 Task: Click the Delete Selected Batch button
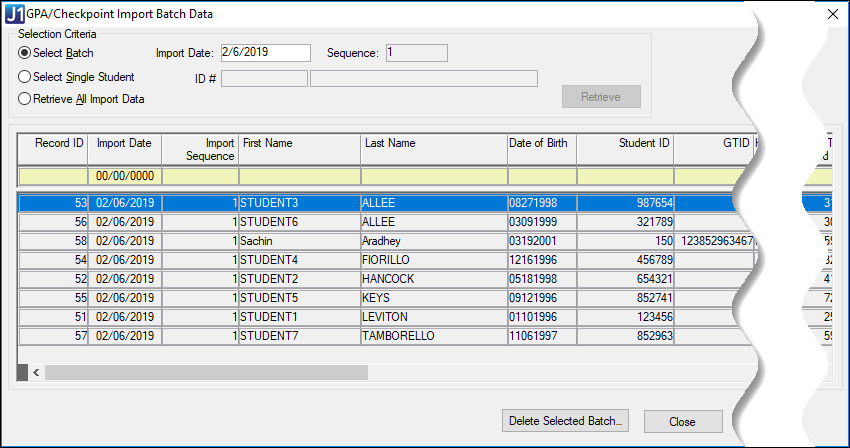[567, 421]
